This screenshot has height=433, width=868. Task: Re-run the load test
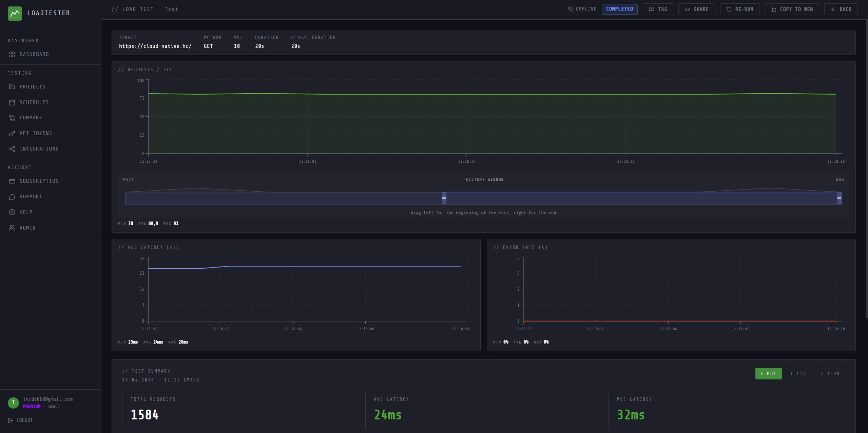[x=739, y=9]
